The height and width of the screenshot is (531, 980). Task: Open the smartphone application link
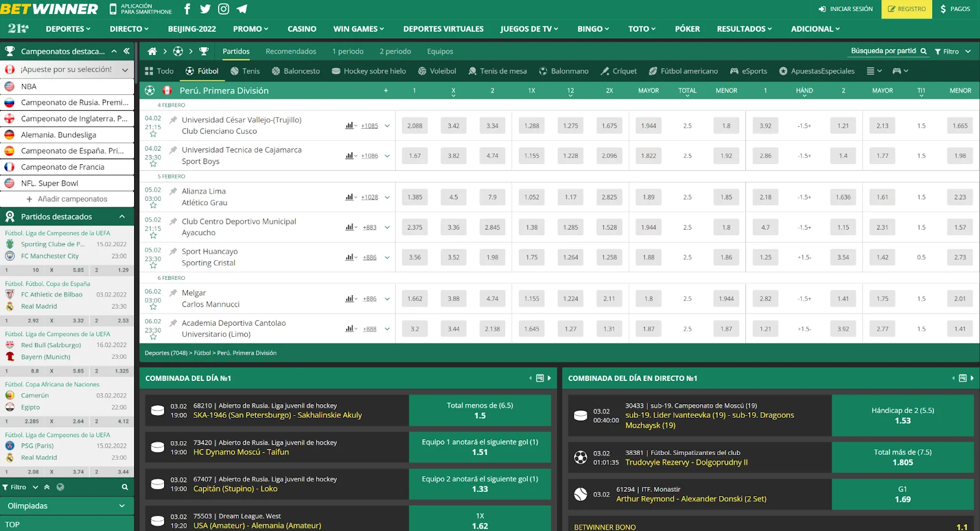(141, 9)
